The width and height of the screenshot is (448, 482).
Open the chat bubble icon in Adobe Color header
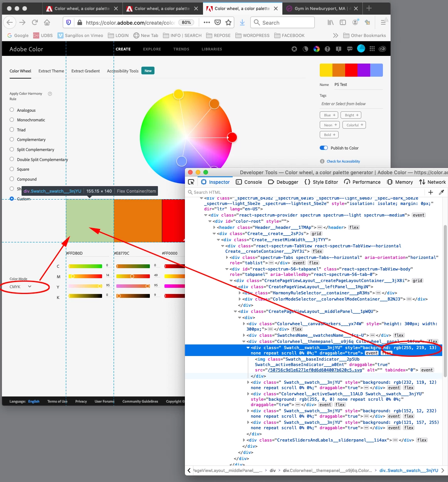tap(350, 49)
